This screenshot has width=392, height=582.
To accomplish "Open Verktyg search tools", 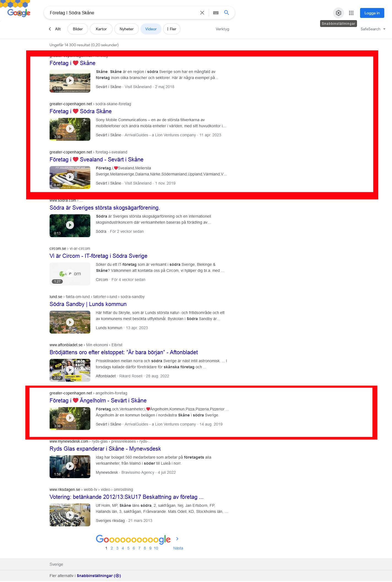I will tap(222, 29).
